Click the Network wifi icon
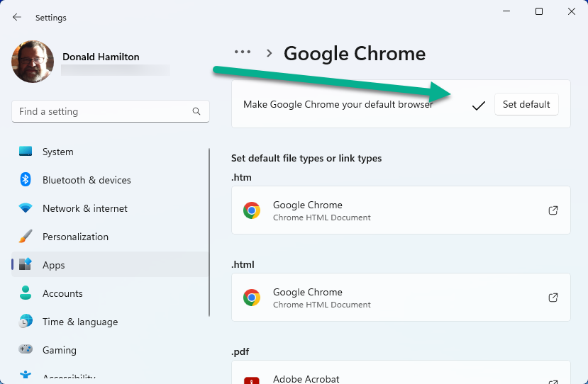The width and height of the screenshot is (588, 384). click(x=26, y=208)
